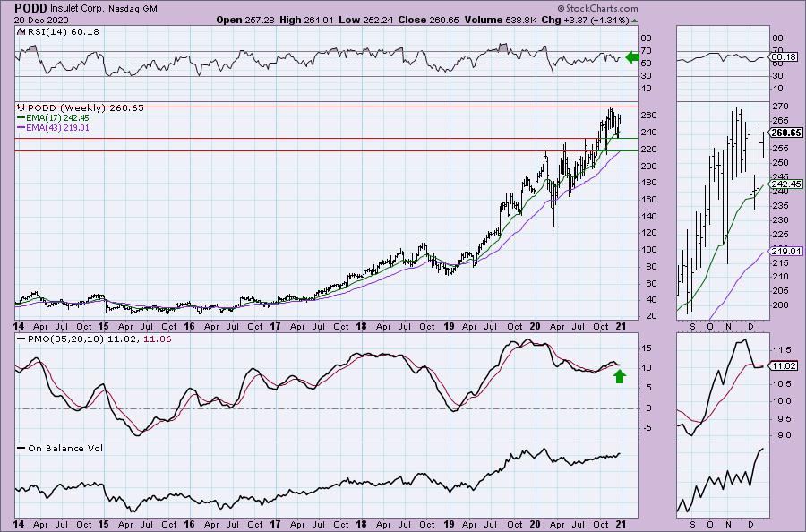Image resolution: width=806 pixels, height=532 pixels.
Task: Click the 19 year label on bottom axis
Action: (x=449, y=524)
